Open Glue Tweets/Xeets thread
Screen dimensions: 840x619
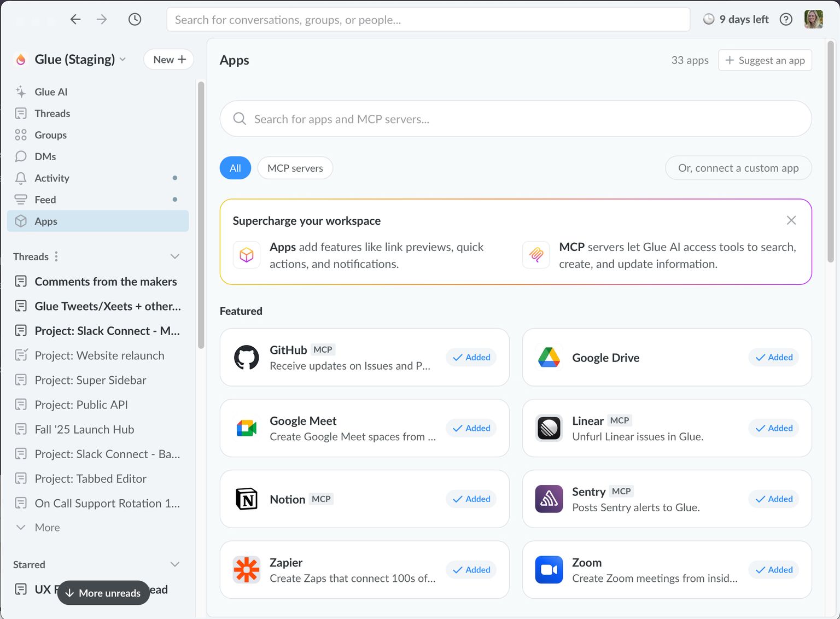tap(98, 306)
